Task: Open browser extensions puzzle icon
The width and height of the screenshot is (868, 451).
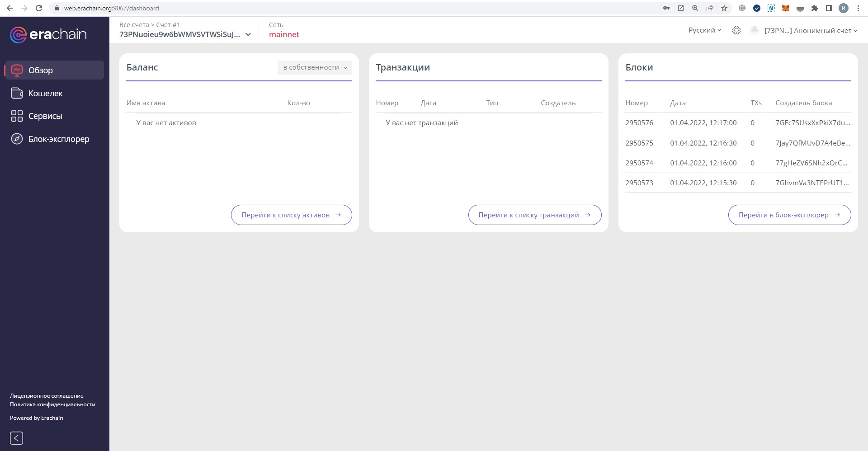Action: 815,8
